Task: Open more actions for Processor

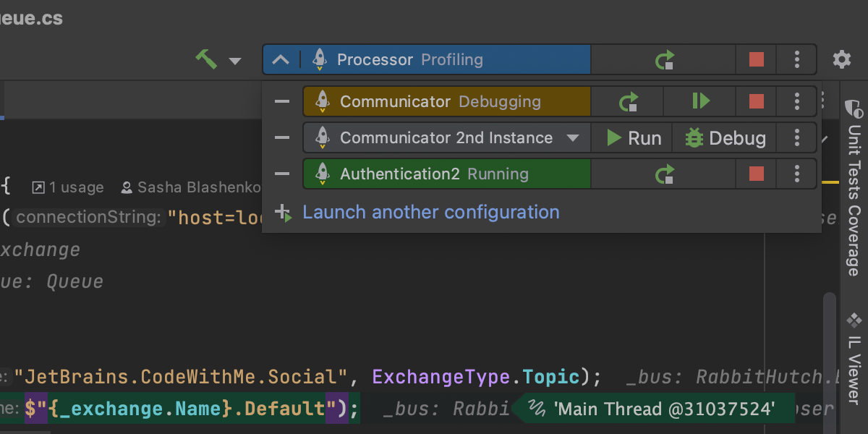Action: [x=796, y=59]
